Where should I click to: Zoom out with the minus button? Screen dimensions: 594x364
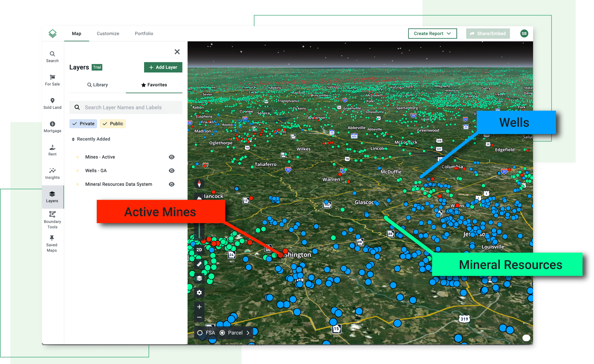click(x=199, y=317)
